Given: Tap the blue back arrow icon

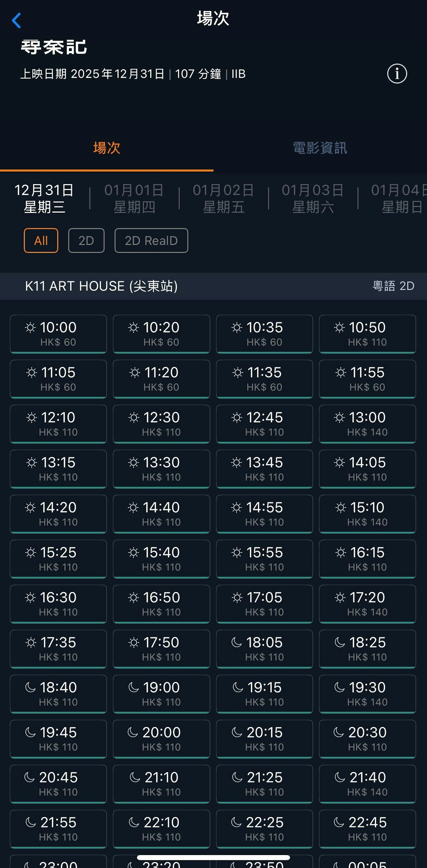Looking at the screenshot, I should click(x=16, y=21).
